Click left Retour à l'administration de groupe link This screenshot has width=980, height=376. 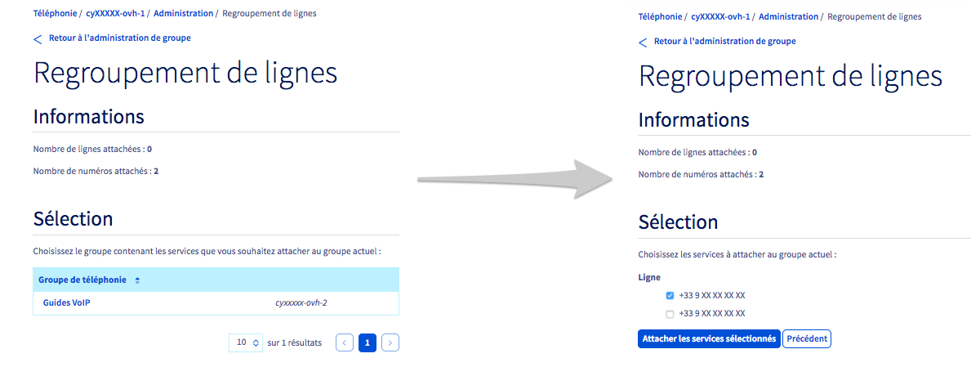[x=120, y=38]
